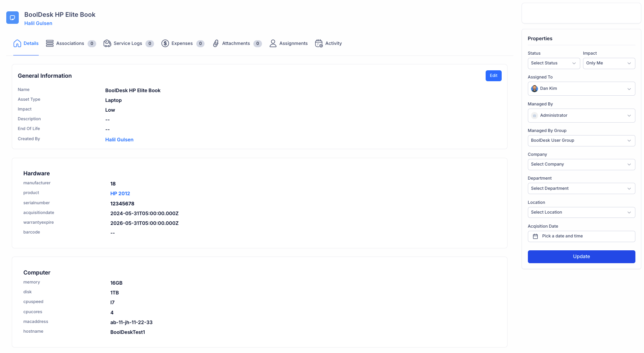Viewport: 644px width, 353px height.
Task: Click the Associations list icon
Action: (x=50, y=43)
